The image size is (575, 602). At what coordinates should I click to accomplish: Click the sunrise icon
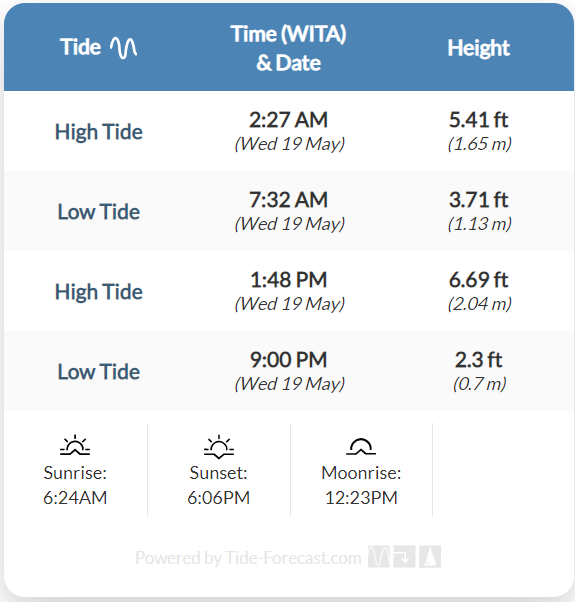[75, 445]
